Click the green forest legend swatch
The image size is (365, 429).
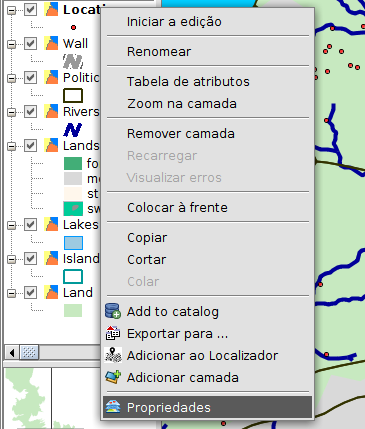click(73, 163)
